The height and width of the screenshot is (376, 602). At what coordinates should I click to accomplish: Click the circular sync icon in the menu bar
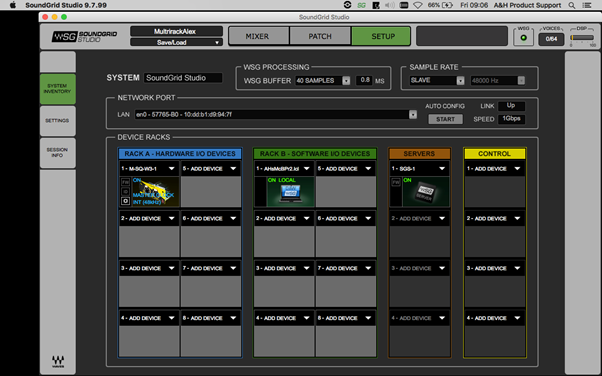tap(347, 5)
